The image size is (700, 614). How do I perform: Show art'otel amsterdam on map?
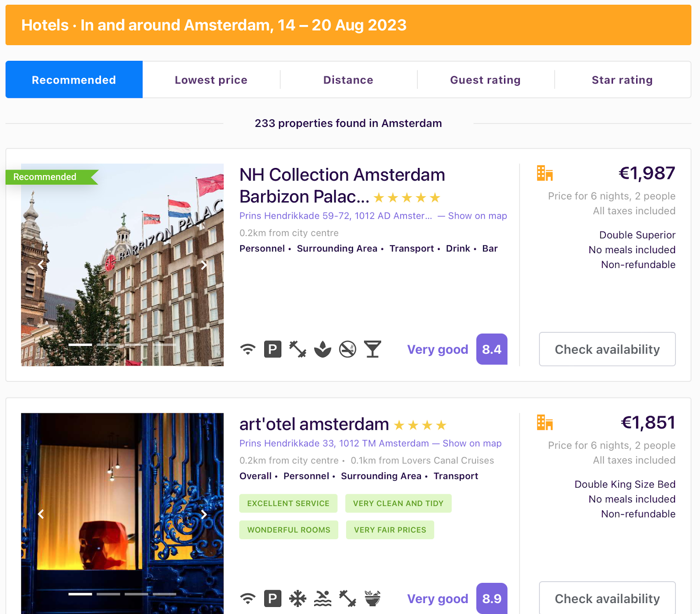472,443
